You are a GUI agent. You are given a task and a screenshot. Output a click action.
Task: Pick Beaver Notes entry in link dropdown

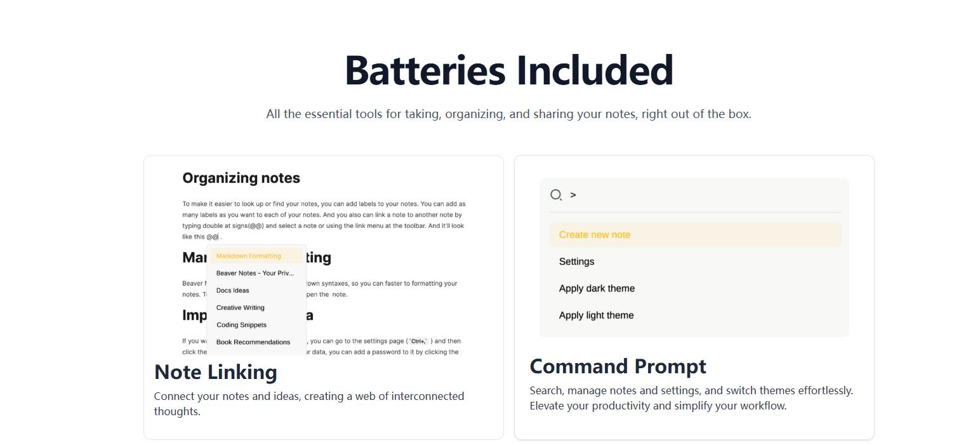pos(256,273)
